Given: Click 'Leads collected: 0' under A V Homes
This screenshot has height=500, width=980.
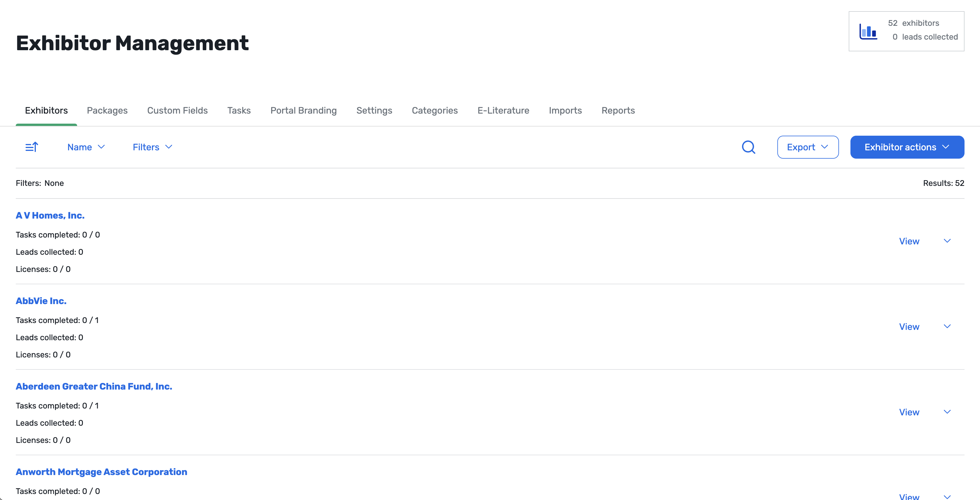Looking at the screenshot, I should tap(50, 252).
